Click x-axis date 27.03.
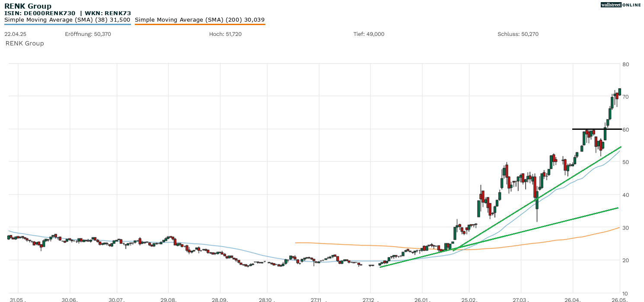This screenshot has height=302, width=644. tap(521, 299)
